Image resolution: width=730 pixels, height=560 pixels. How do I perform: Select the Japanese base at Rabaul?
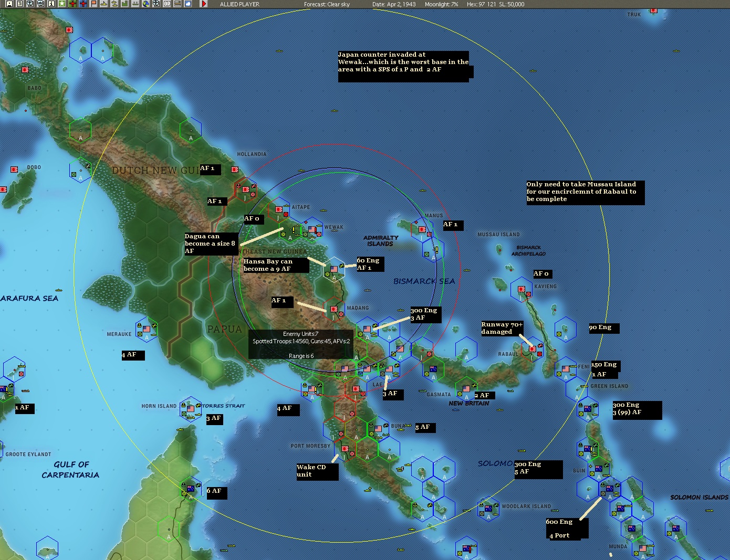532,348
